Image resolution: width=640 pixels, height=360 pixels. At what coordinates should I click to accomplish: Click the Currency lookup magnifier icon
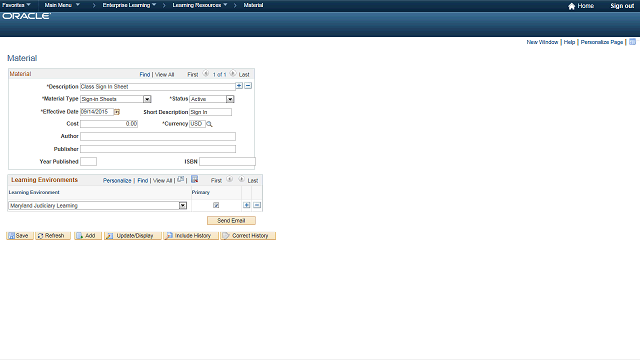pos(209,124)
